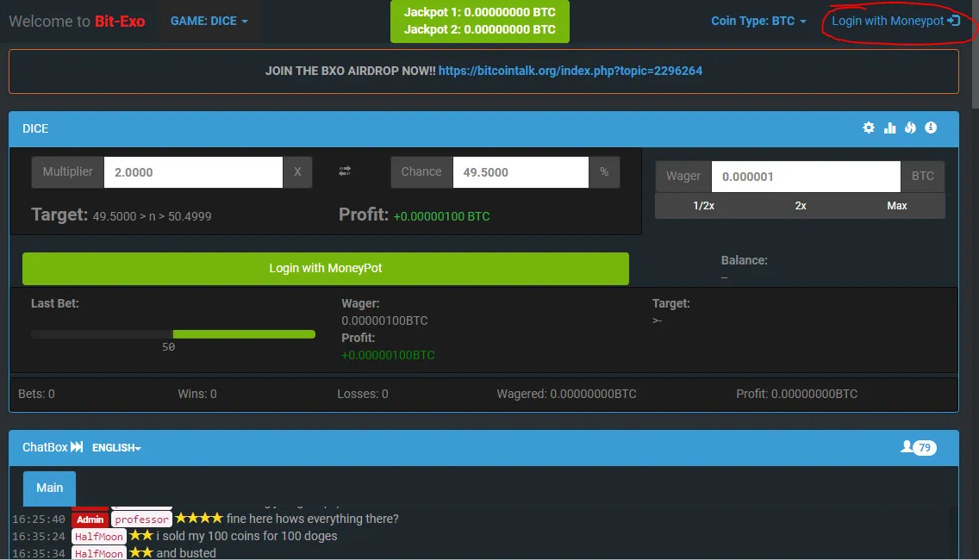Click the Bit-Exo logo text

coord(120,22)
